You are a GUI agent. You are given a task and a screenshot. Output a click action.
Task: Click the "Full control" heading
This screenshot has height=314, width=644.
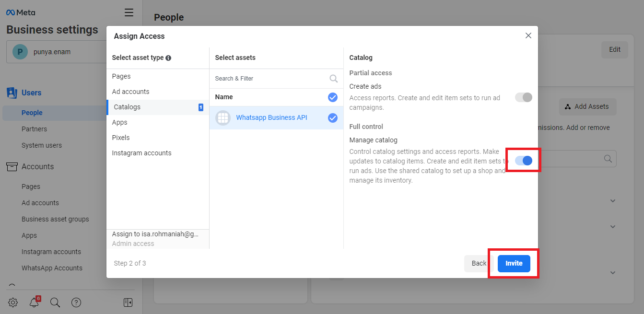click(x=366, y=127)
